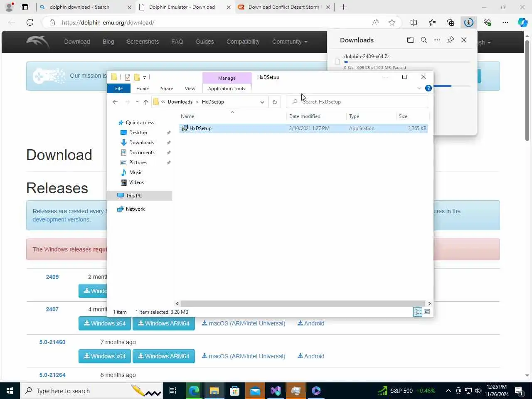Open Pictures in the navigation pane
Image resolution: width=532 pixels, height=399 pixels.
click(x=138, y=163)
